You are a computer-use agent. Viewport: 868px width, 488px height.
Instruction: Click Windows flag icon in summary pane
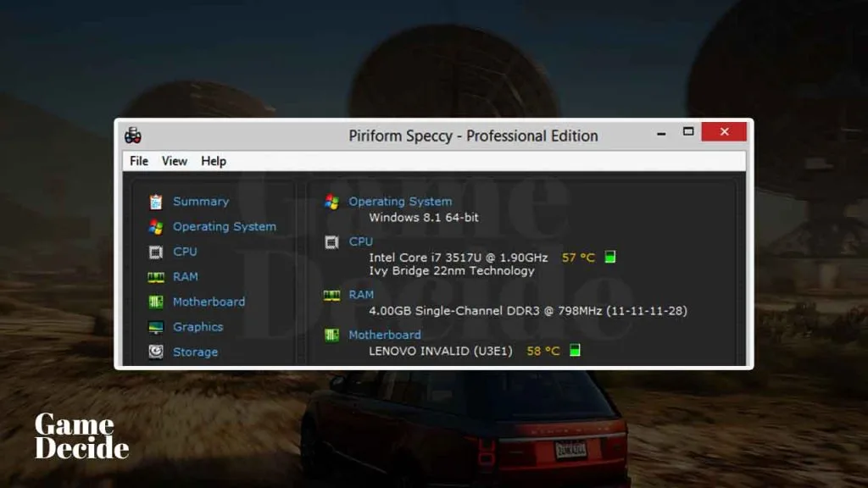click(331, 202)
